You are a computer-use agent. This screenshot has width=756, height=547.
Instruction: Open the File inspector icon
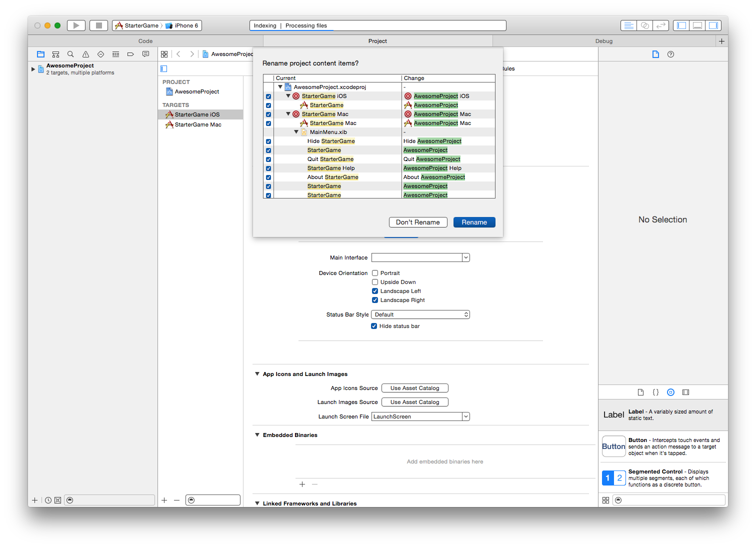[x=655, y=54]
